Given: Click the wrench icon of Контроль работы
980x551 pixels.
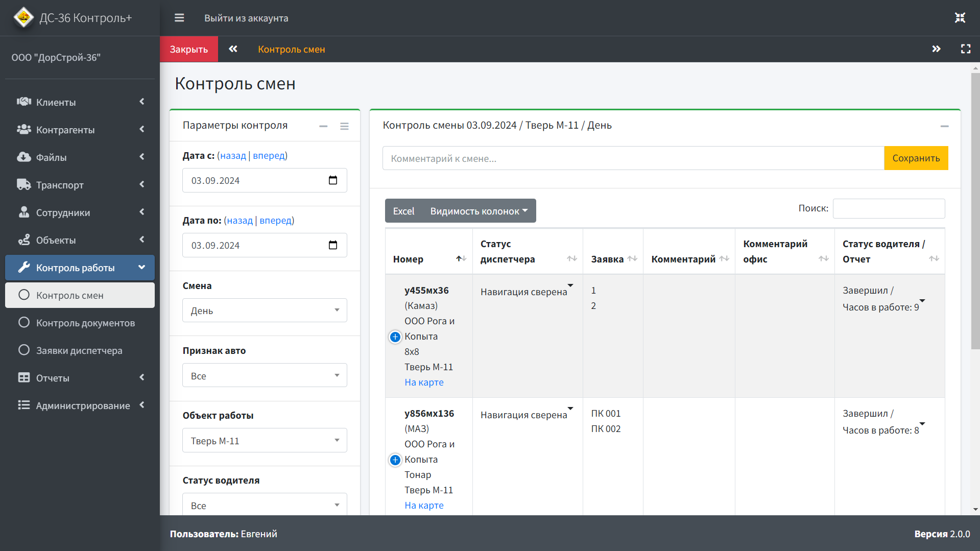Looking at the screenshot, I should [x=24, y=267].
